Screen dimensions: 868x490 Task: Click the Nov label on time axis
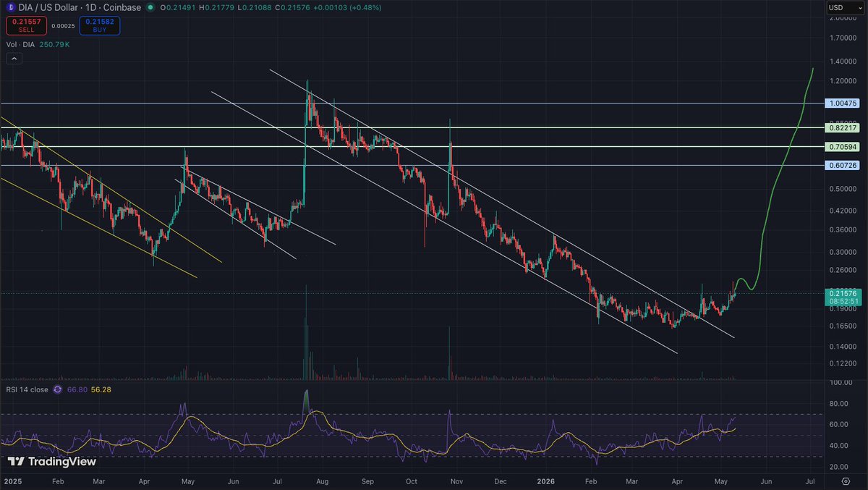pos(456,480)
